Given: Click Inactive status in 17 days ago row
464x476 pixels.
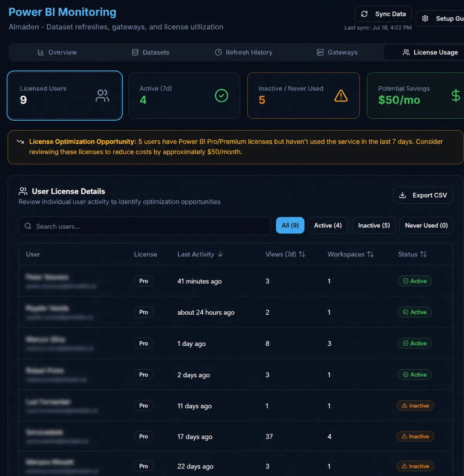Looking at the screenshot, I should (x=415, y=436).
